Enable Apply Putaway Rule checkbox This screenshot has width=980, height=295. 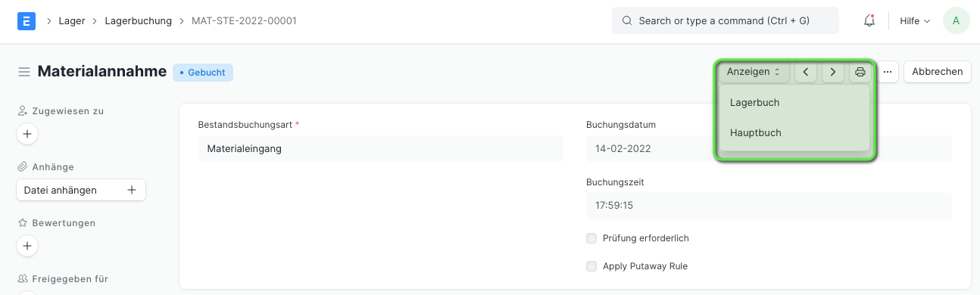coord(591,266)
